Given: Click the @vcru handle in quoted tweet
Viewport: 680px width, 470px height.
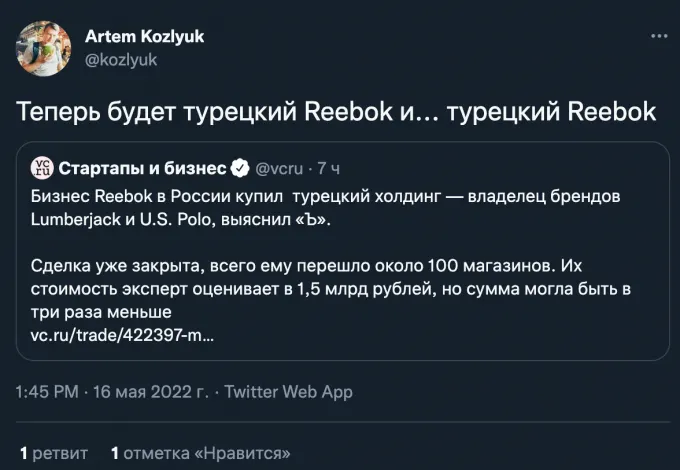Looking at the screenshot, I should (x=279, y=167).
